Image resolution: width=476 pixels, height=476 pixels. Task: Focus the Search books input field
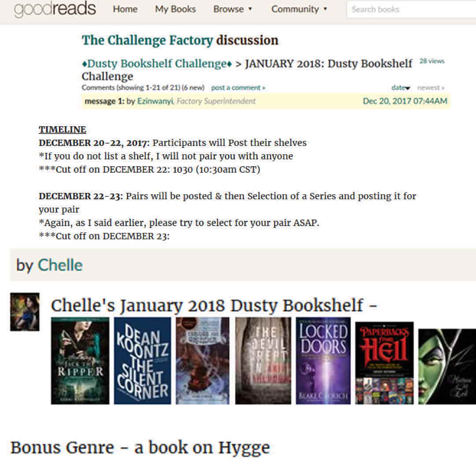[411, 9]
